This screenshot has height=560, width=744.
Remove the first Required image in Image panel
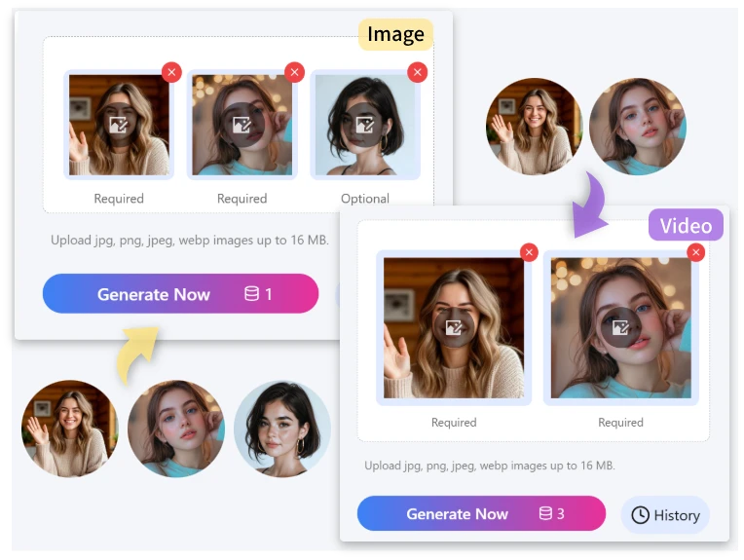(x=171, y=72)
